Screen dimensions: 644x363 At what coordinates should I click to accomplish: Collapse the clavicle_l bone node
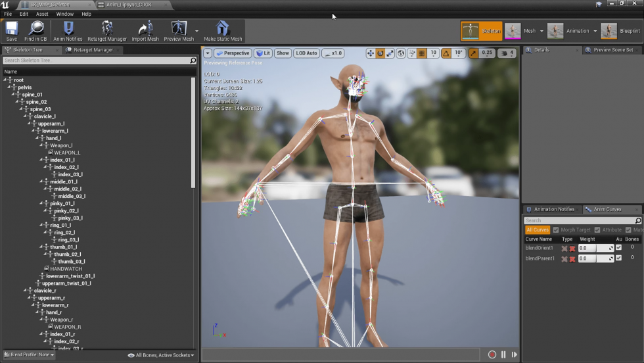(x=25, y=116)
